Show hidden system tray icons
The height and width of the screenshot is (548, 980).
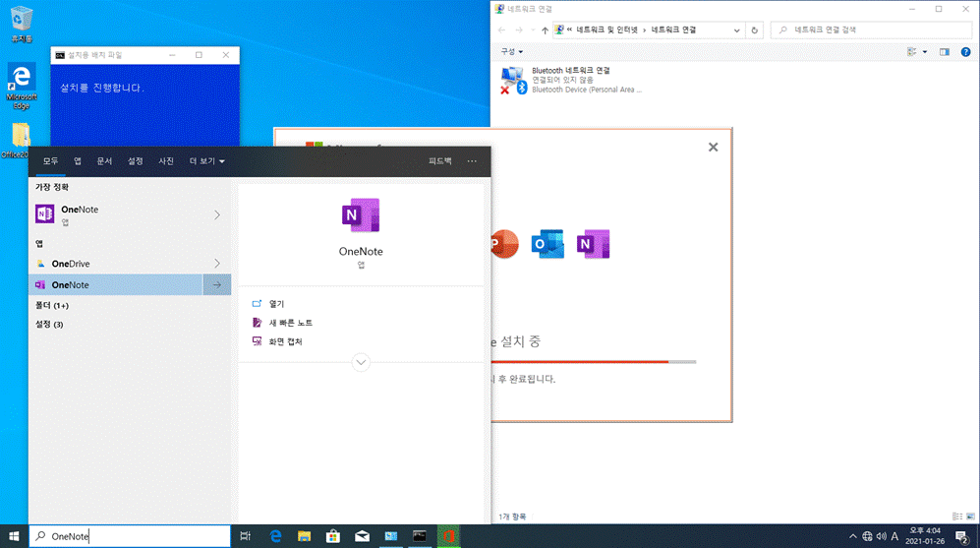pyautogui.click(x=852, y=536)
